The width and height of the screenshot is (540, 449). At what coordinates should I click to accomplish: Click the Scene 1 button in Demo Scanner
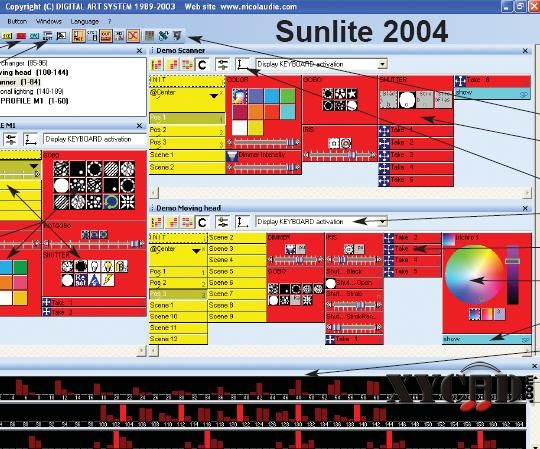coord(187,155)
